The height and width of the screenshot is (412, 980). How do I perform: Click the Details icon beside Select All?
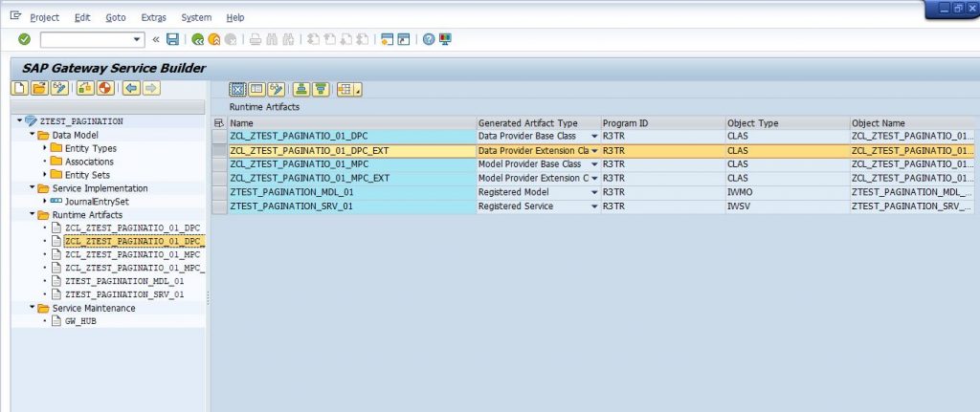256,89
